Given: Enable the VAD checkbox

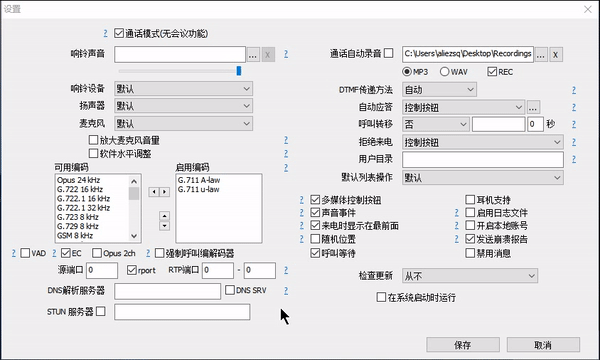Looking at the screenshot, I should tap(25, 253).
